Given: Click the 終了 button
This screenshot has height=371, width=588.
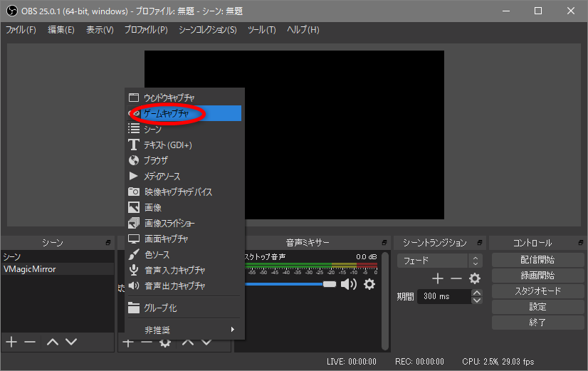Looking at the screenshot, I should point(537,323).
